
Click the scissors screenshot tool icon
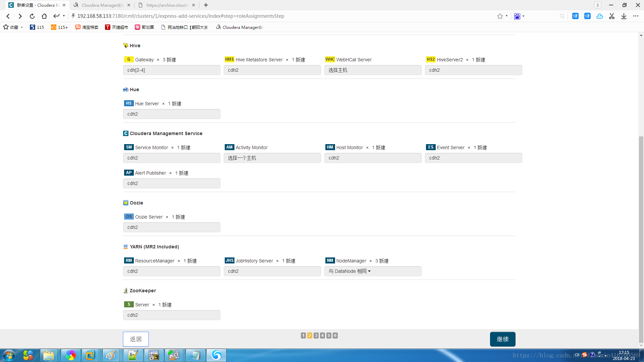coord(612,16)
